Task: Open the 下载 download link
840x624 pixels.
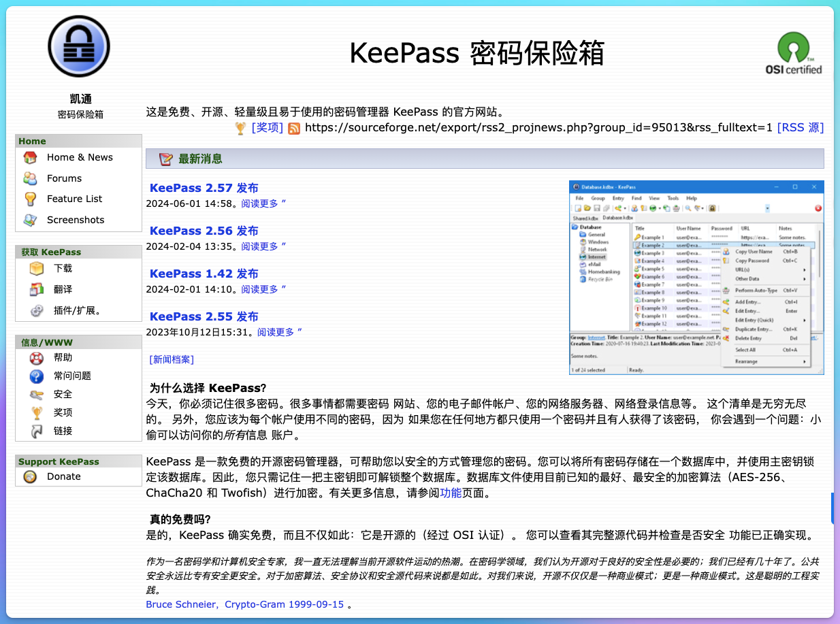Action: pyautogui.click(x=63, y=269)
